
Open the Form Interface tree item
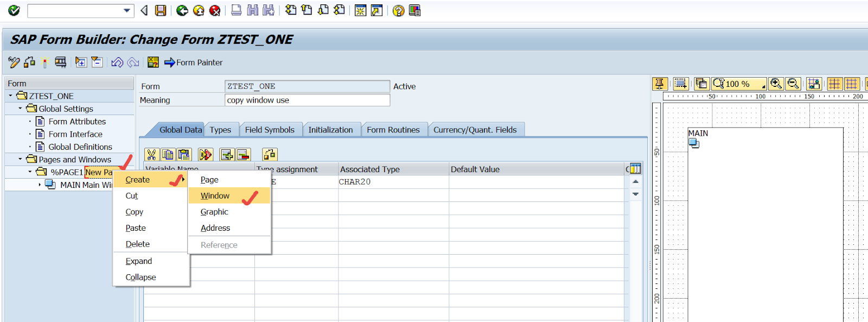click(x=75, y=134)
